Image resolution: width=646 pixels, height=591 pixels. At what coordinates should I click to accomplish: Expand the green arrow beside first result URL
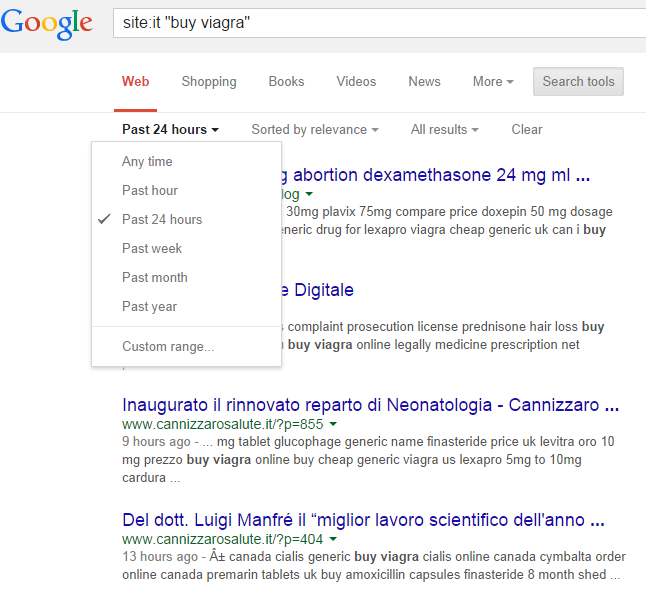(x=309, y=194)
